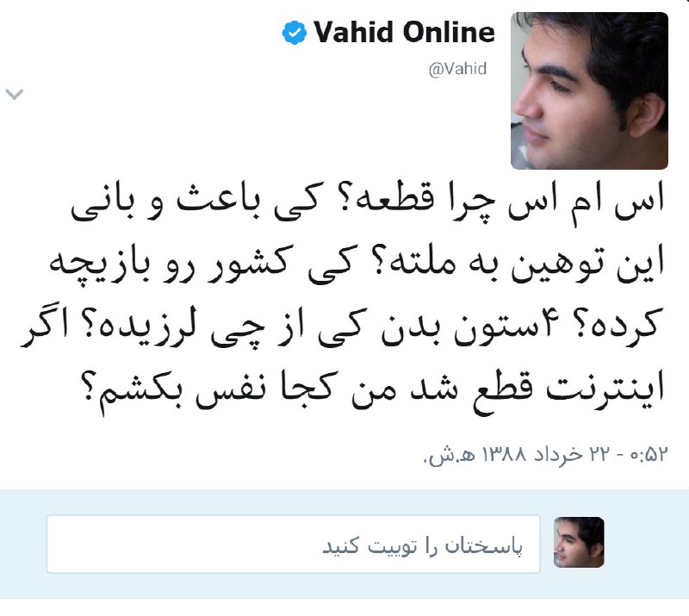Viewport: 689px width, 616px height.
Task: Click the tweet line starting 'این توهین به ملته'
Action: [x=357, y=264]
